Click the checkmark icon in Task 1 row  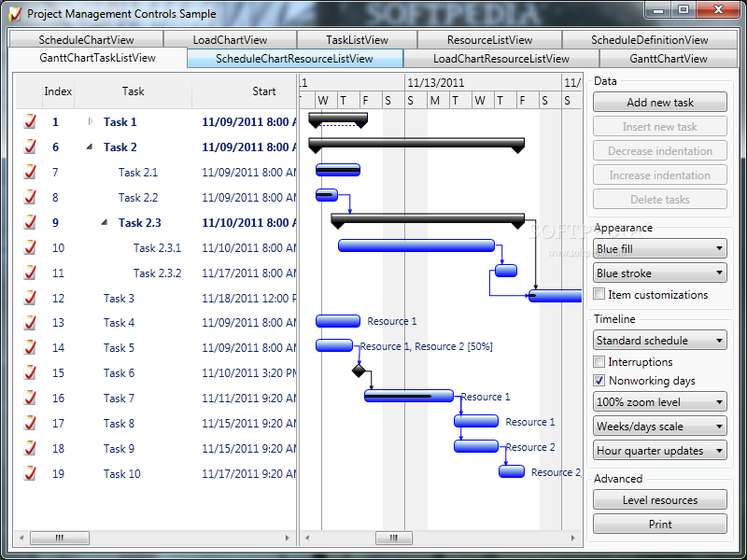point(30,122)
